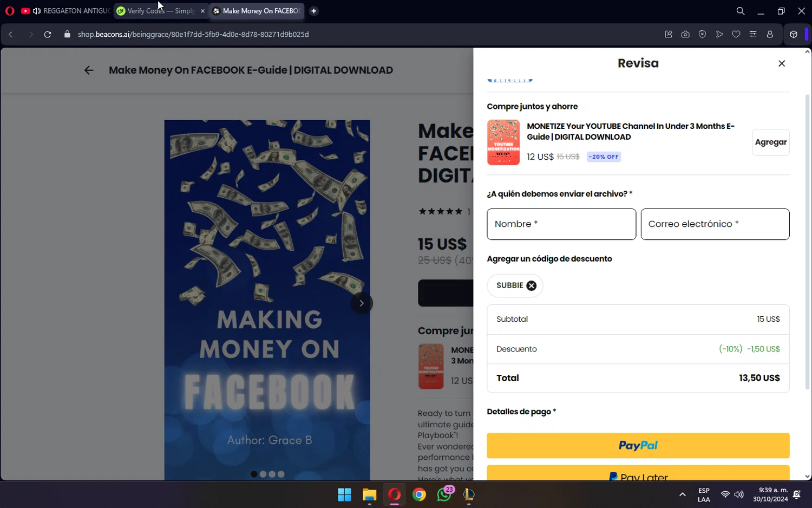Take a snapshot with camera icon

coord(685,34)
